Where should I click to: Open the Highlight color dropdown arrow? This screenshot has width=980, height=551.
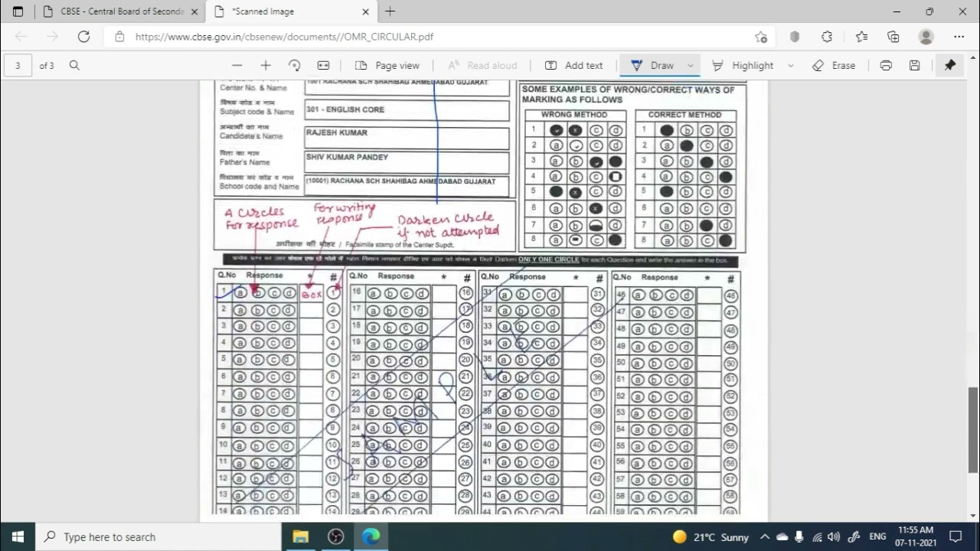[791, 66]
